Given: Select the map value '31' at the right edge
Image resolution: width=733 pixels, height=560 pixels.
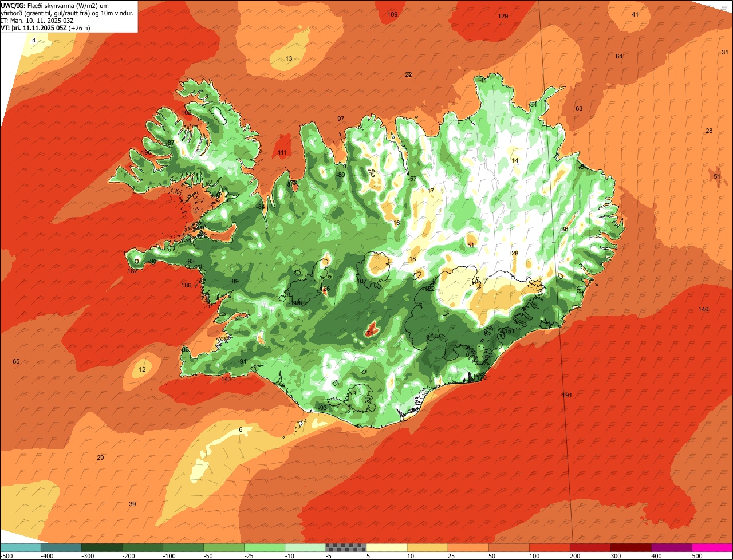Looking at the screenshot, I should click(724, 52).
